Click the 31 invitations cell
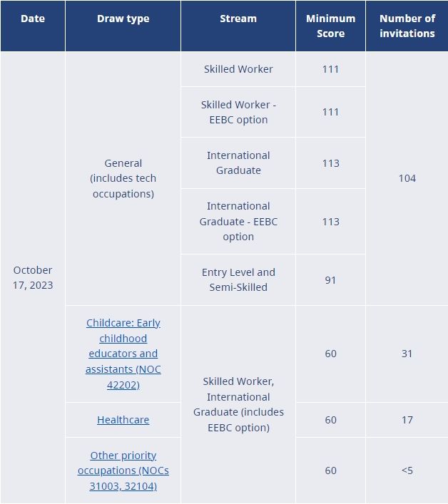Image resolution: width=448 pixels, height=504 pixels. point(407,354)
